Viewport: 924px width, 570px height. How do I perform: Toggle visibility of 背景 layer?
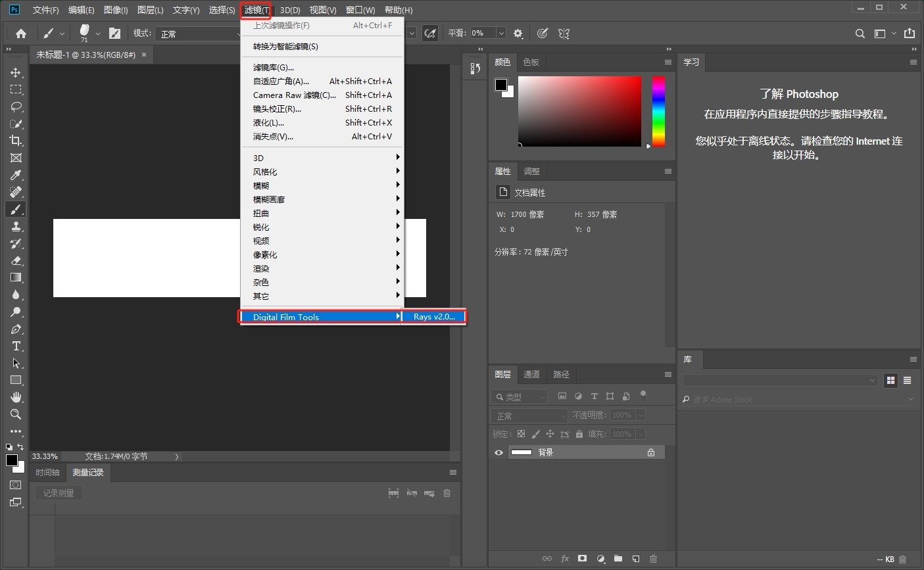(x=498, y=452)
